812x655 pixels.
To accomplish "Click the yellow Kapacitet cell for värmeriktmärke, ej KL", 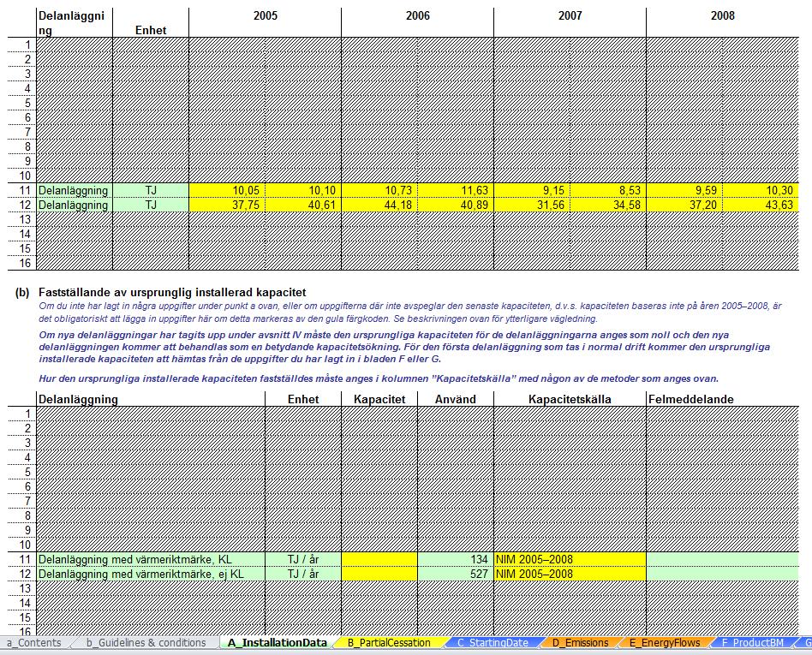I will pyautogui.click(x=379, y=574).
